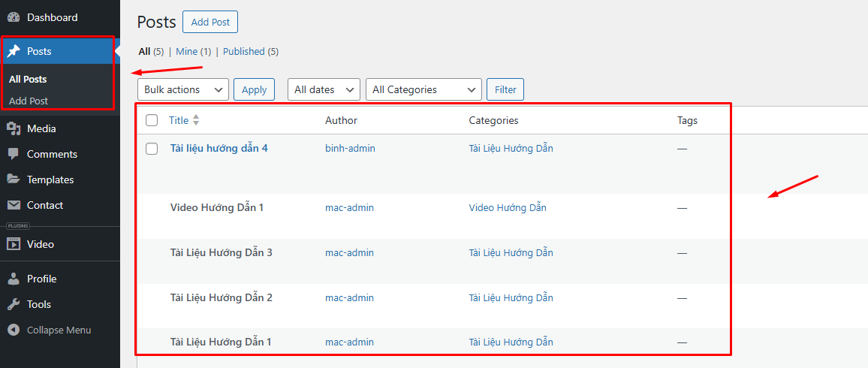Open the All Categories dropdown
Screen dimensions: 868x368
423,89
